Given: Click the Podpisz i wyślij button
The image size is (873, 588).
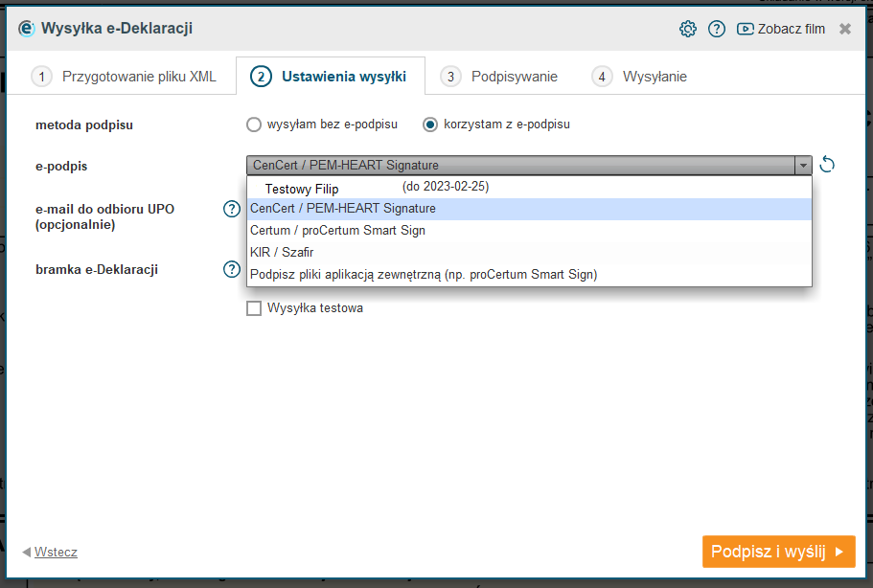Looking at the screenshot, I should tap(779, 552).
